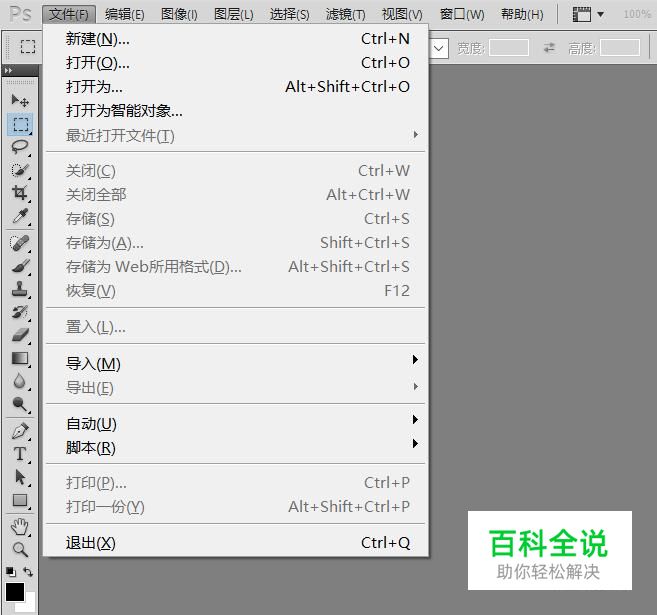Select the Hand tool

click(20, 527)
